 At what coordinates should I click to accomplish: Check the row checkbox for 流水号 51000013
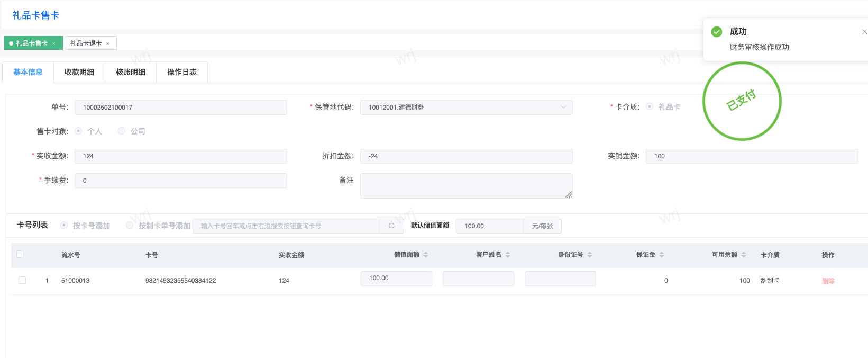point(22,280)
